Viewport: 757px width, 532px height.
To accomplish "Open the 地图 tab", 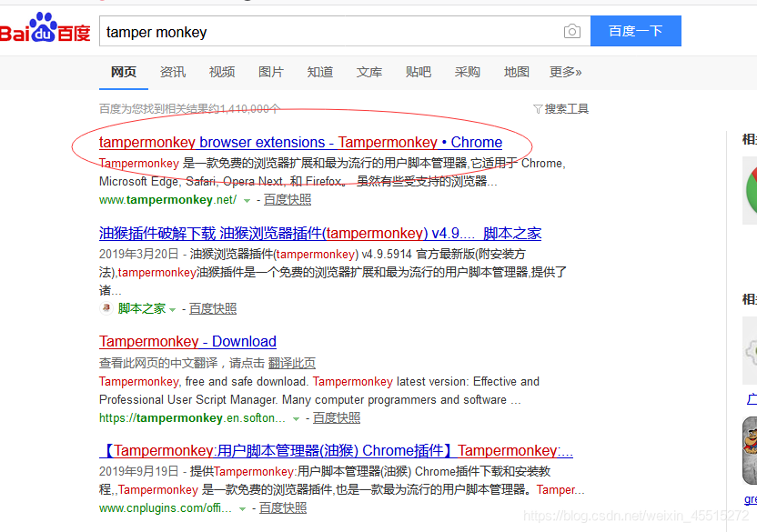I will pyautogui.click(x=517, y=72).
